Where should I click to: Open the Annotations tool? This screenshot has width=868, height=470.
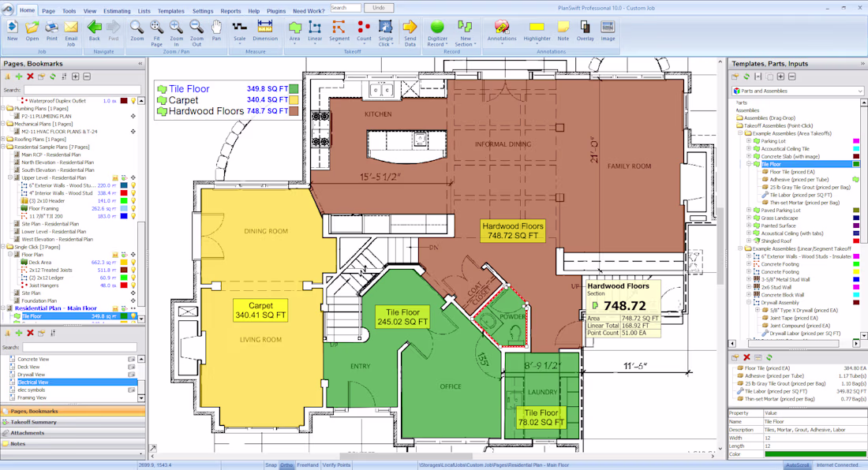[x=502, y=31]
